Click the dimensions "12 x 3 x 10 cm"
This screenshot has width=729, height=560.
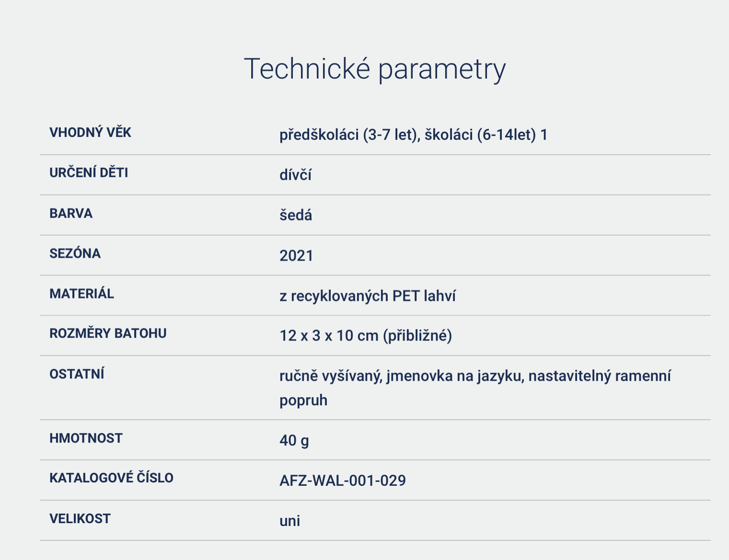329,336
